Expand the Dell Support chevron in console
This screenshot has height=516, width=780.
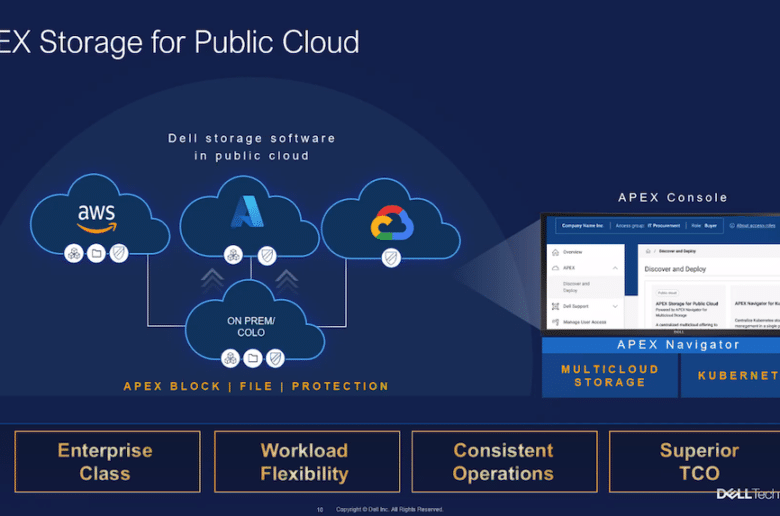tap(615, 307)
